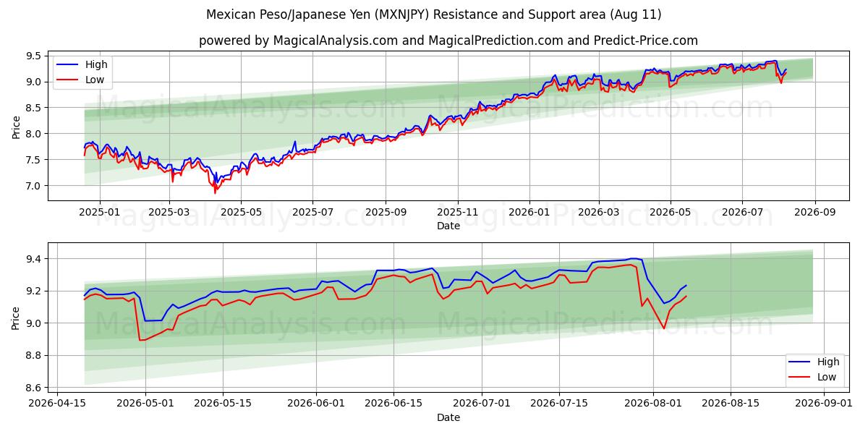Click the '2025-05' tick label in top chart

coord(241,213)
